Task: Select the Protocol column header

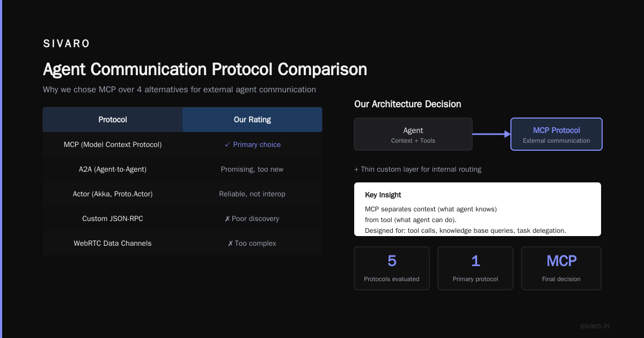Action: tap(113, 120)
